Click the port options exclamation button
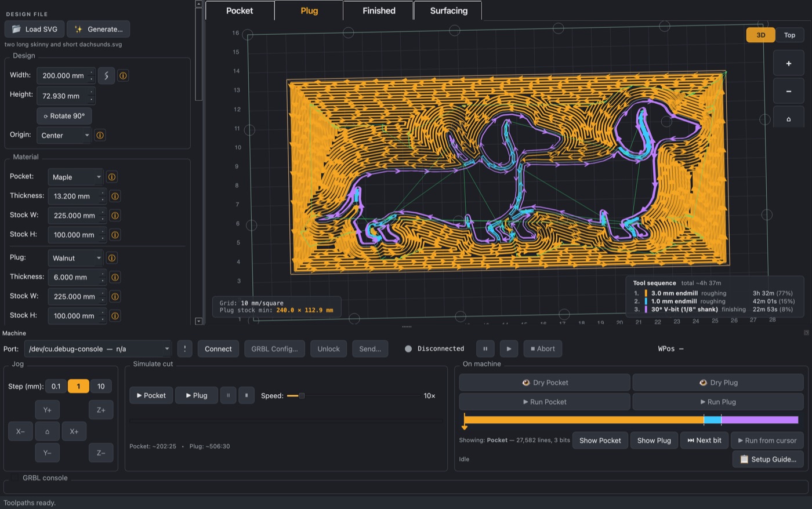The image size is (812, 509). 184,348
